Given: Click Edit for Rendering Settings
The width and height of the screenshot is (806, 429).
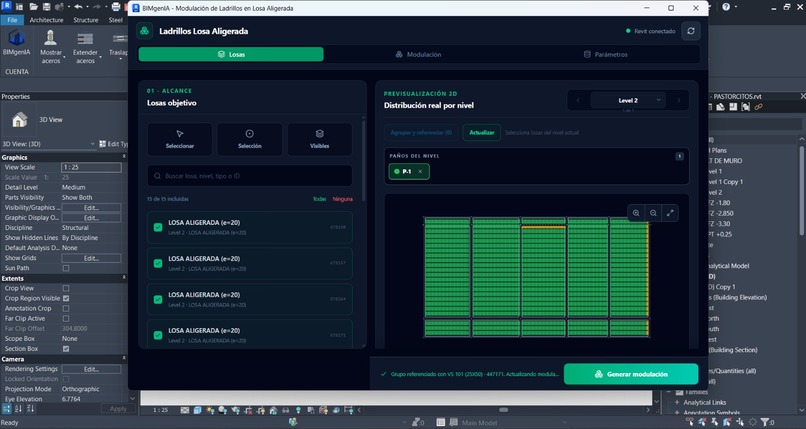Looking at the screenshot, I should point(91,369).
